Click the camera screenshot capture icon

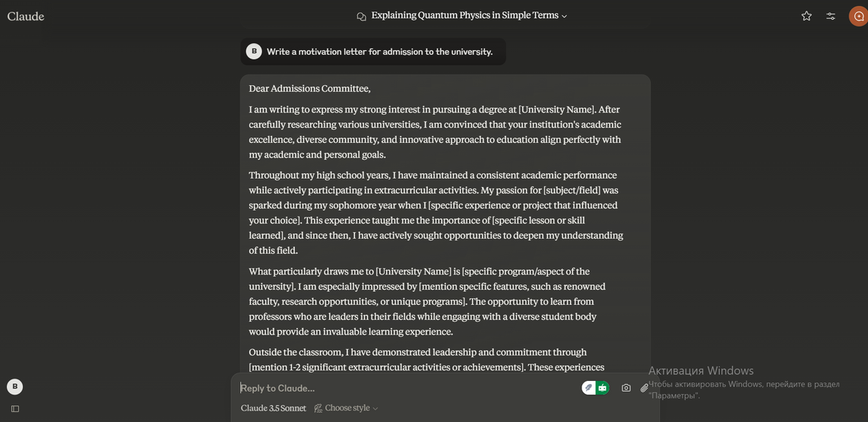[x=626, y=388]
